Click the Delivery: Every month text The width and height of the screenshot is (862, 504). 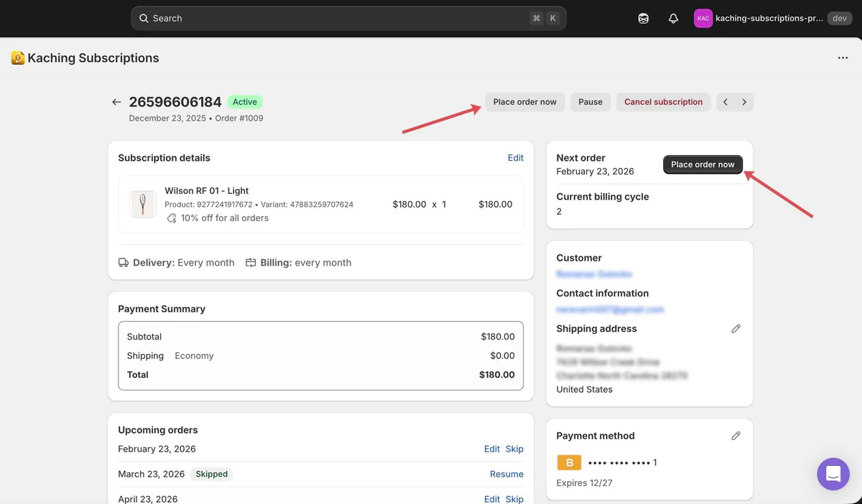click(184, 263)
